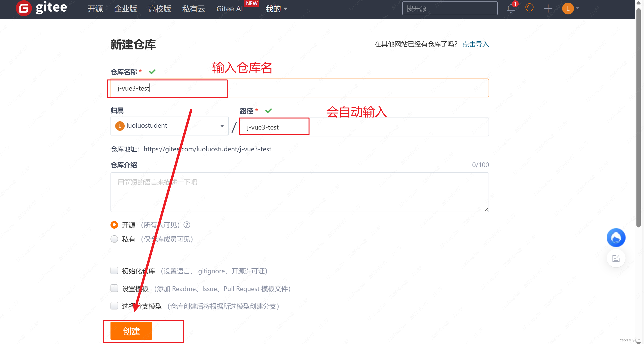Click the help question mark beside 开源
This screenshot has width=644, height=344.
187,225
